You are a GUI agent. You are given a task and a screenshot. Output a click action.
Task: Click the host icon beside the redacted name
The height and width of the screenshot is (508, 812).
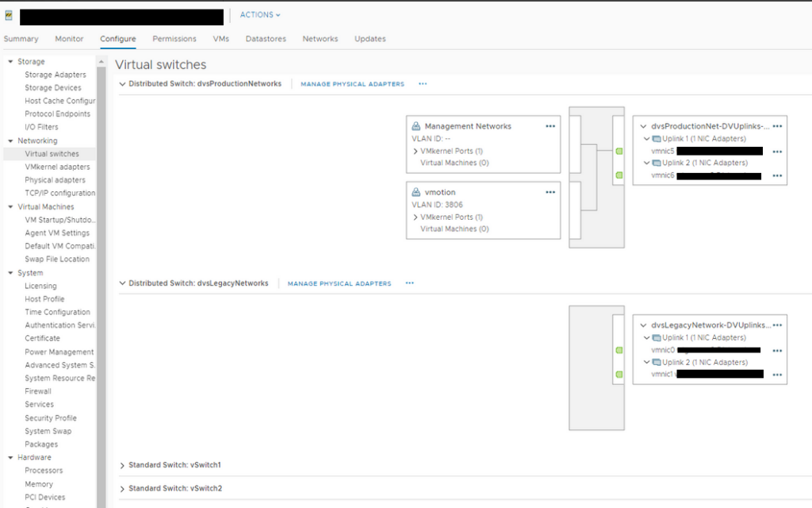(x=9, y=16)
